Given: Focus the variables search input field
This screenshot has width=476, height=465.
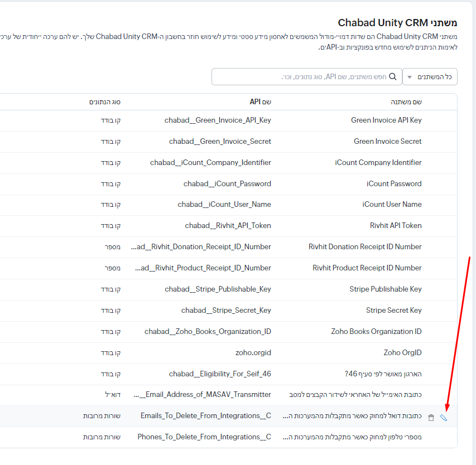Looking at the screenshot, I should 306,77.
